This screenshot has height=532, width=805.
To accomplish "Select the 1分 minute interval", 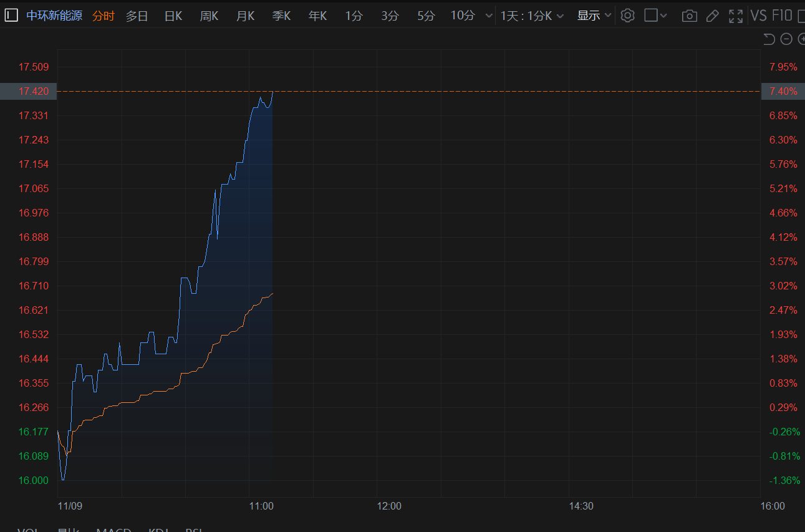I will 354,16.
